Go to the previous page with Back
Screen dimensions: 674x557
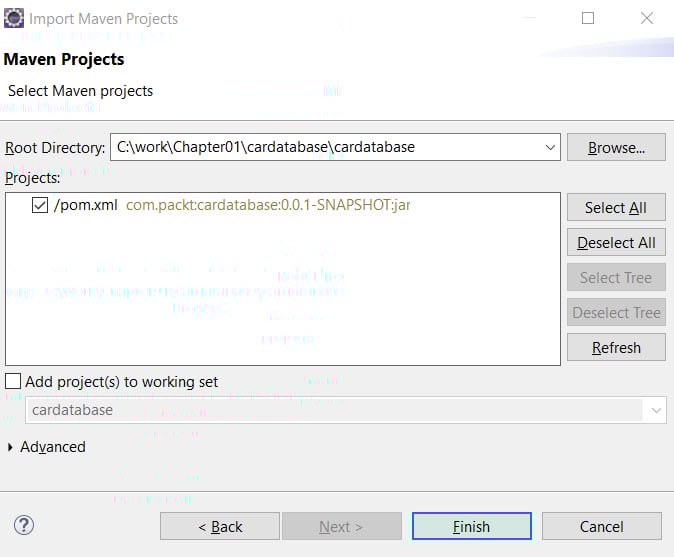click(220, 526)
